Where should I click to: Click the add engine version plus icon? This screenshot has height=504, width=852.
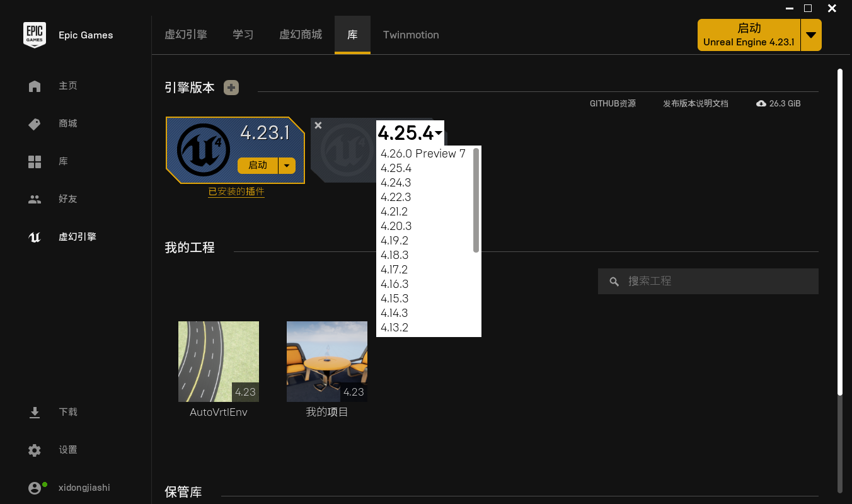click(231, 88)
